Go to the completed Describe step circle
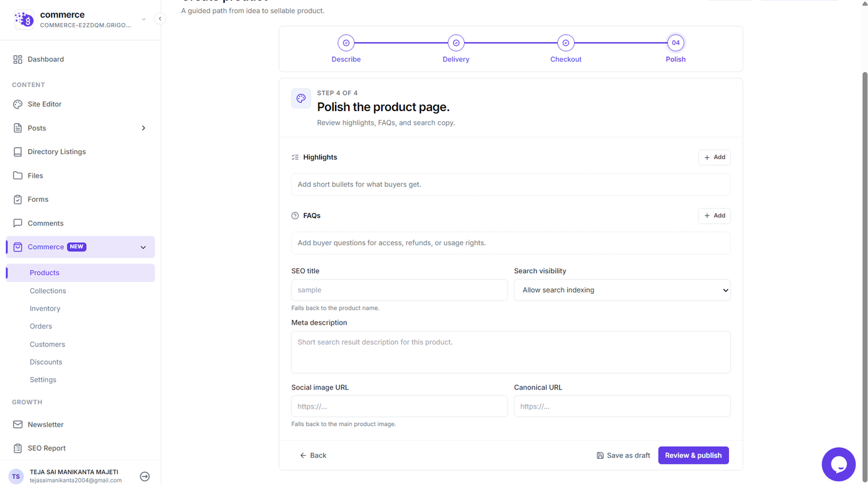 346,43
